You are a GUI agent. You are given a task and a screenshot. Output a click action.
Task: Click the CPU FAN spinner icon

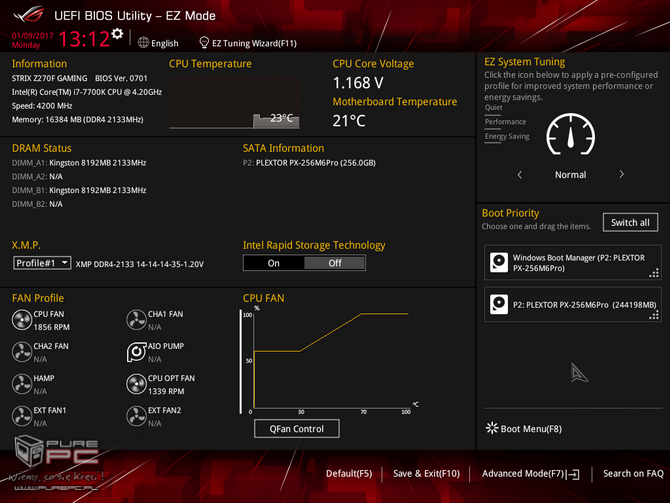tap(22, 320)
